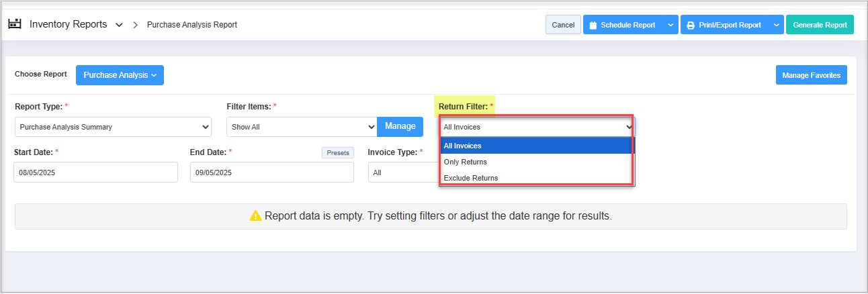868x294 pixels.
Task: Open the Print/Export Report dropdown arrow
Action: coord(776,25)
